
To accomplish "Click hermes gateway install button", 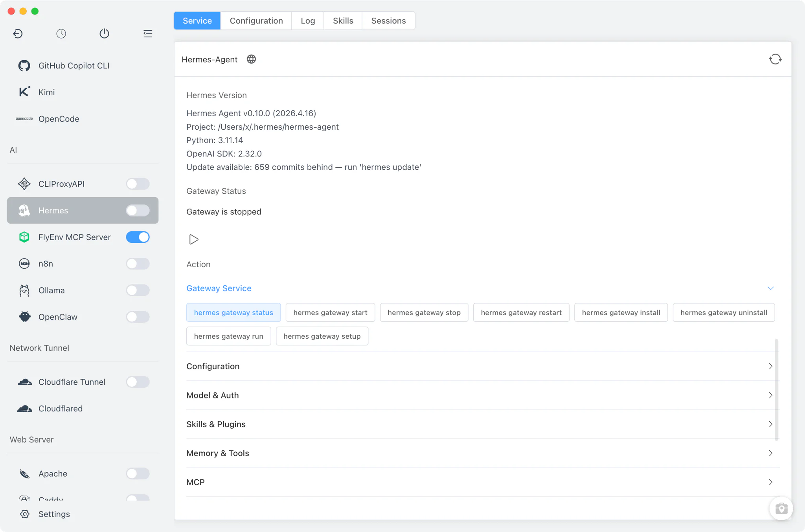I will tap(621, 312).
